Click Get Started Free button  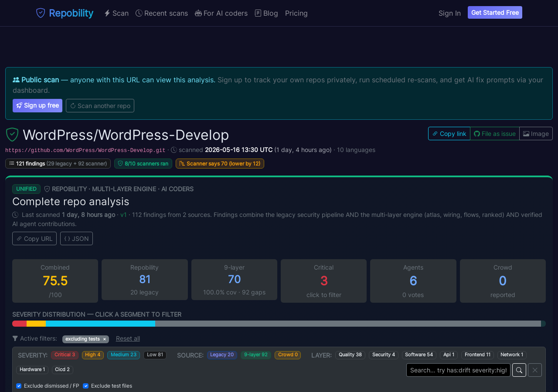495,13
